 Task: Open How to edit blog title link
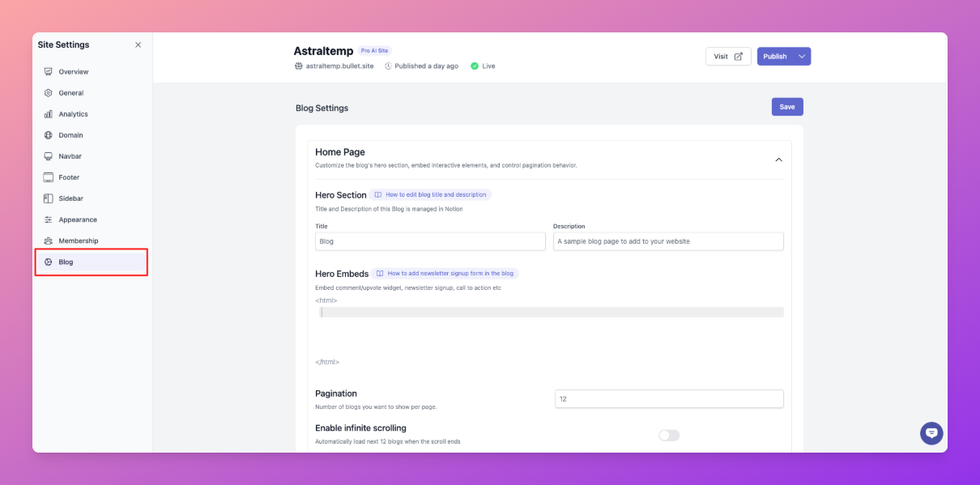coord(430,194)
